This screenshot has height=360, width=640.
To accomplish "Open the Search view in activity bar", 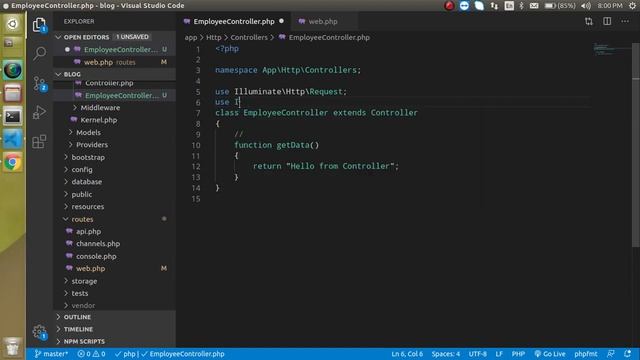I will pos(39,53).
